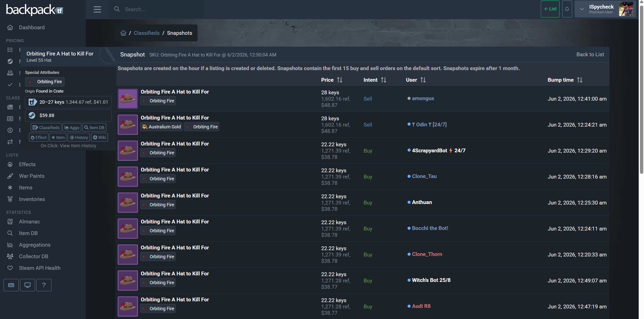Viewport: 644px width, 319px height.
Task: Click Orbiting Fire A Hat to Kill For popup title
Action: click(60, 54)
